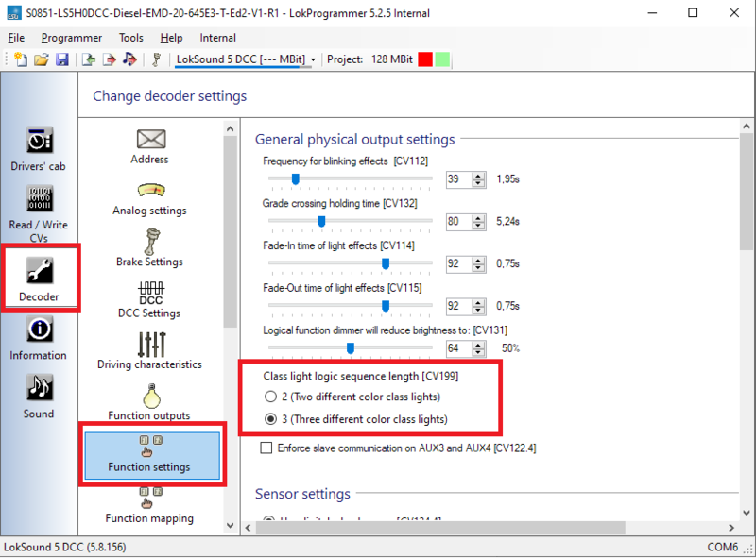The width and height of the screenshot is (756, 558).
Task: Select 2 different color class lights option
Action: tap(271, 397)
